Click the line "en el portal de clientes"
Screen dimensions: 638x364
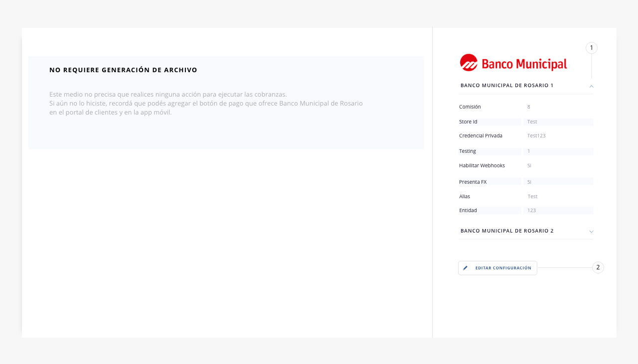pos(110,113)
